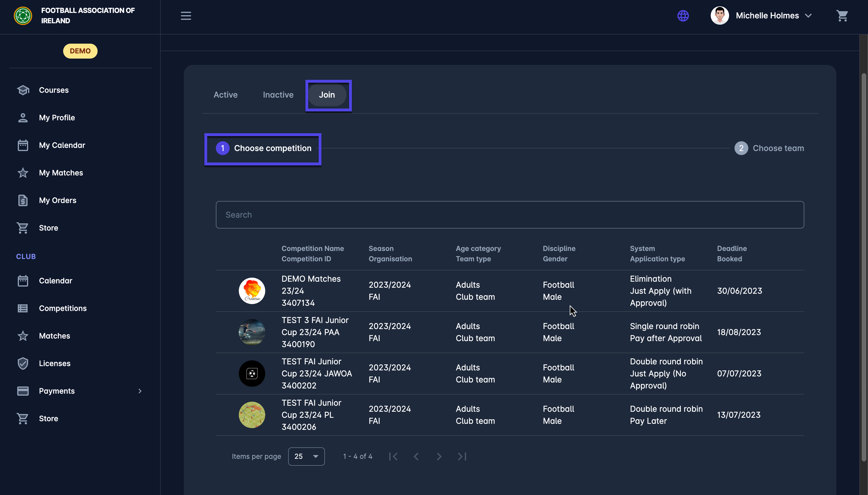Click the My Orders receipt icon
The image size is (868, 495).
[23, 200]
